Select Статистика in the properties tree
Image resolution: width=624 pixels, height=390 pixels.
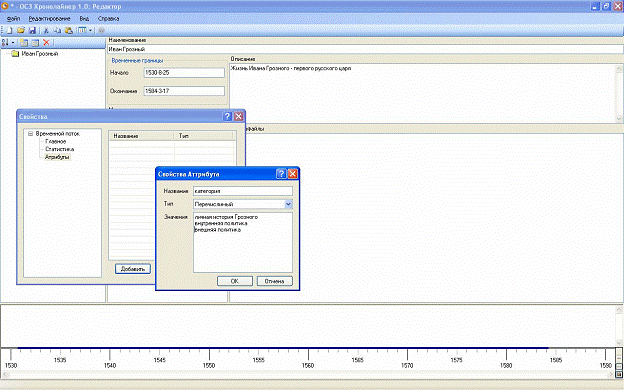click(x=60, y=149)
